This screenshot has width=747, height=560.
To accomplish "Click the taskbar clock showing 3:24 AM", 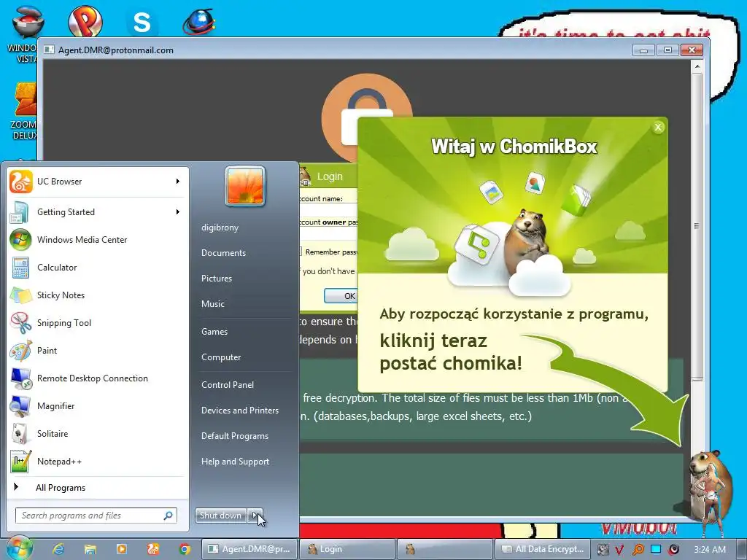I will tap(710, 550).
